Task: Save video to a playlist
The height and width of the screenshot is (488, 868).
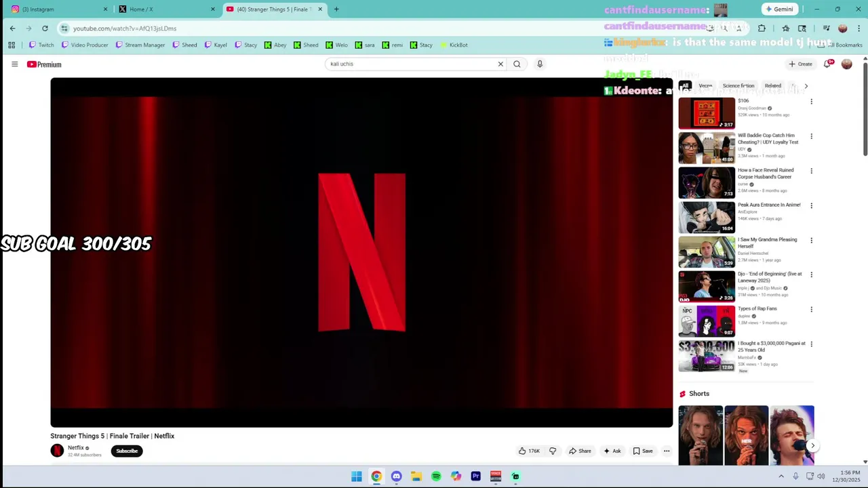Action: 642,451
